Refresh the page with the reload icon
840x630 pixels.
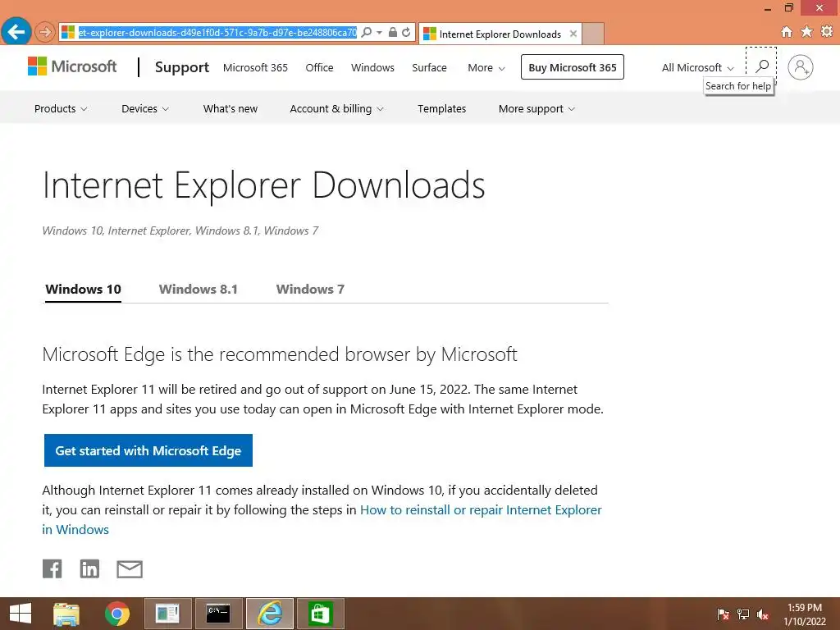coord(407,32)
